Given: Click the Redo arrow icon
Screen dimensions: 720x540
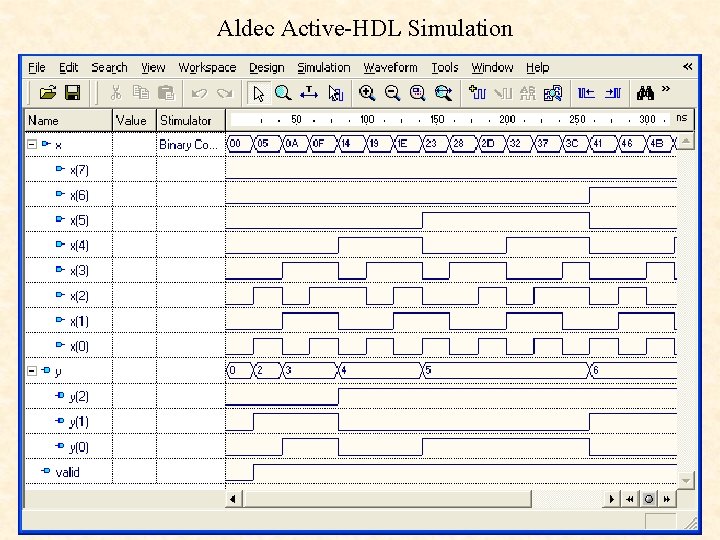Looking at the screenshot, I should point(225,93).
